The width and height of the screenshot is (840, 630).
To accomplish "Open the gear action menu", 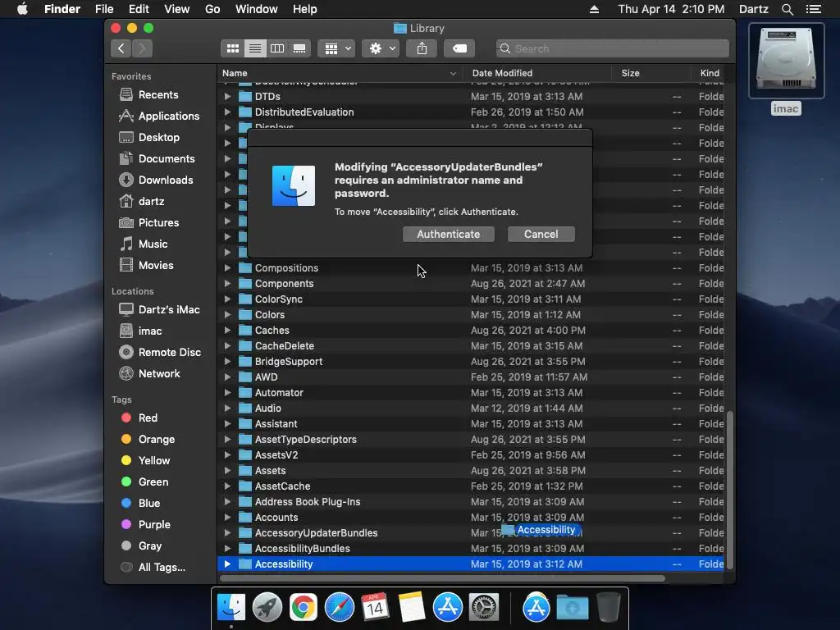I will pos(381,48).
